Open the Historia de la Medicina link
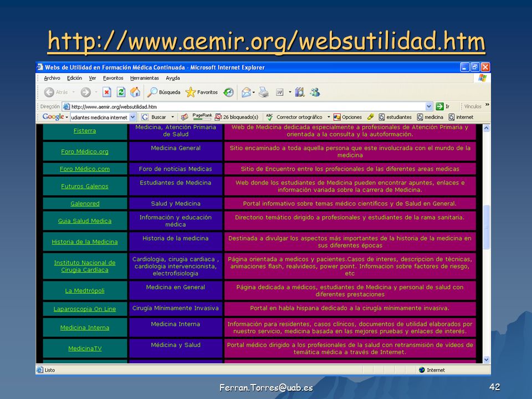The width and height of the screenshot is (532, 399). pyautogui.click(x=84, y=242)
